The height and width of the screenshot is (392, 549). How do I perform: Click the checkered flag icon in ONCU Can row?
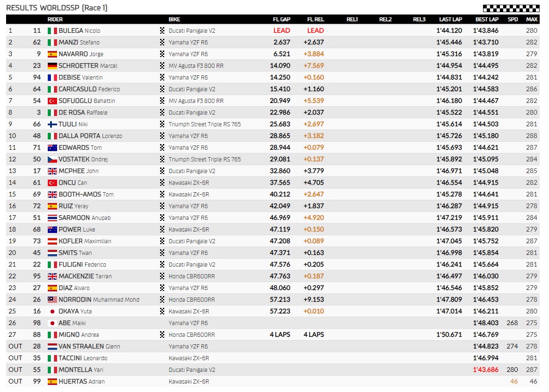pos(162,183)
